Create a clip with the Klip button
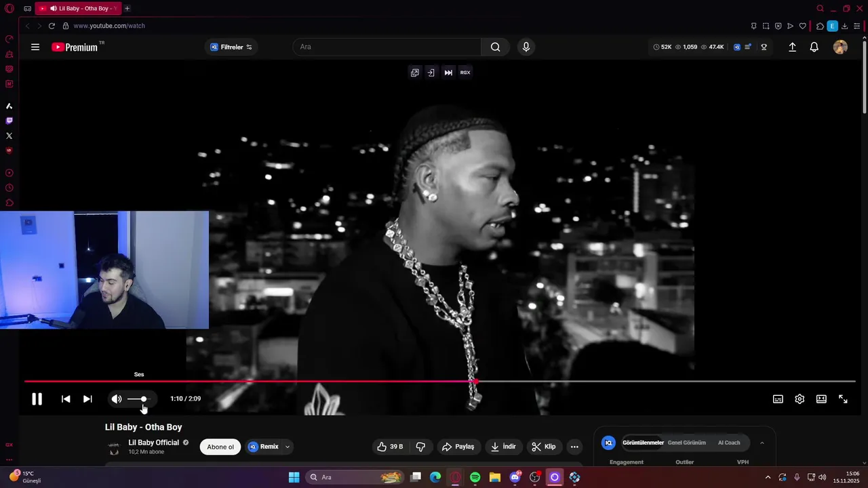The image size is (868, 488). pyautogui.click(x=544, y=447)
